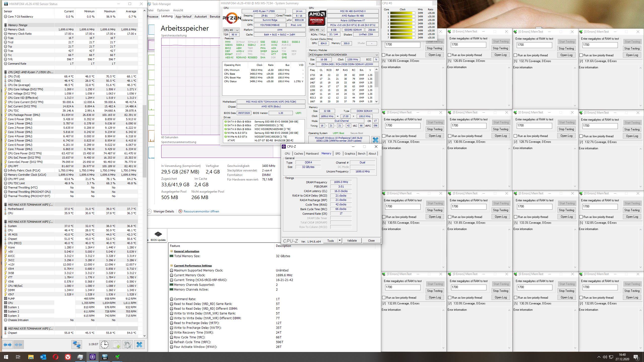Screen dimensions: 644x362
Task: Open HWiNFO remote network monitoring icon
Action: click(77, 345)
